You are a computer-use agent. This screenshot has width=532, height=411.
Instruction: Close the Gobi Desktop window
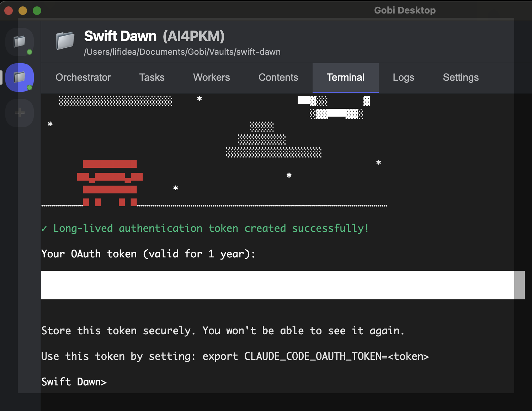[9, 11]
